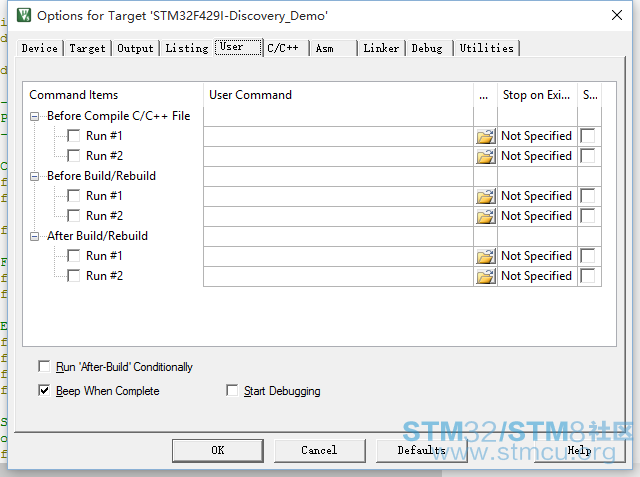The height and width of the screenshot is (477, 640).
Task: Switch to the Device tab
Action: (40, 49)
